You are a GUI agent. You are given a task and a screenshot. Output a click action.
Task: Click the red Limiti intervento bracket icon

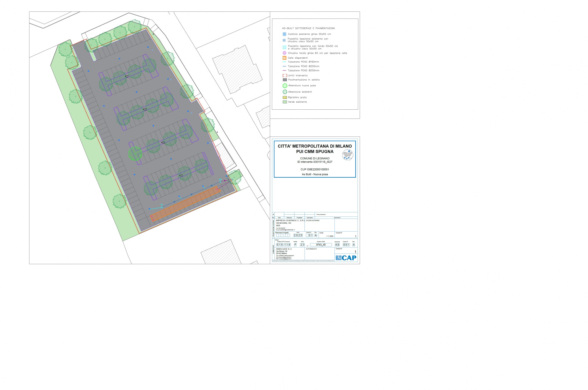tap(285, 75)
